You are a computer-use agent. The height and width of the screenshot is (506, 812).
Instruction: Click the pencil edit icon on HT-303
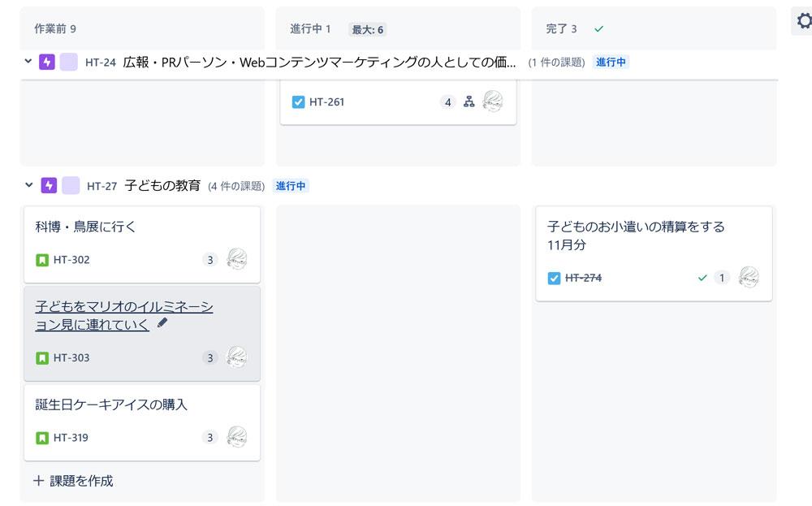point(162,322)
